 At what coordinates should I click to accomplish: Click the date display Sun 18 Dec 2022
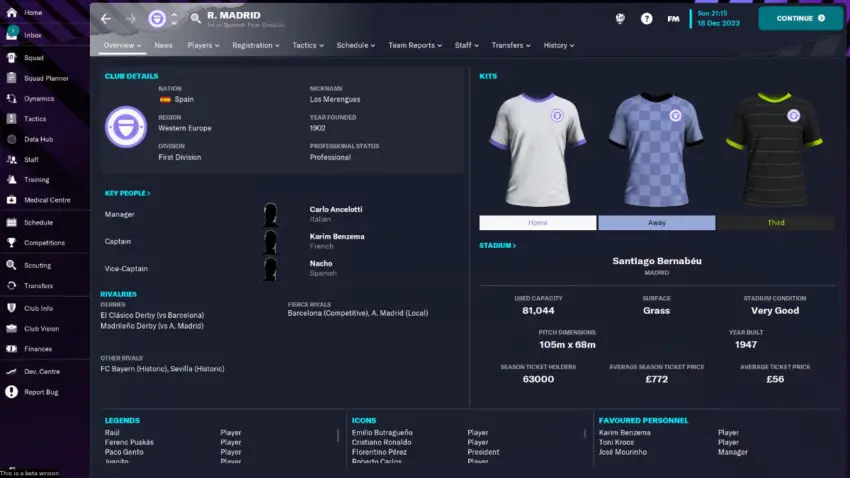tap(718, 18)
